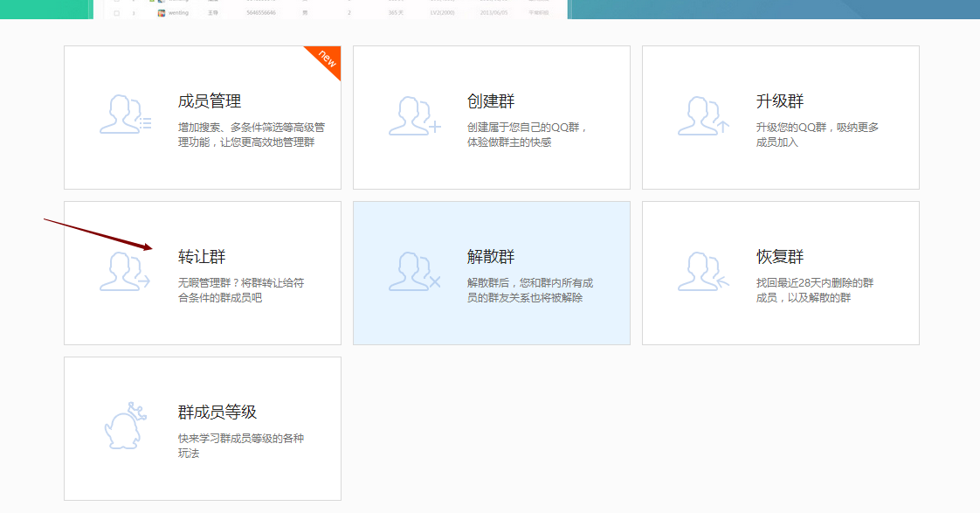This screenshot has height=513, width=980.
Task: Click description text 升级您的QQ群，吸纳更多成员加入
Action: tap(818, 135)
